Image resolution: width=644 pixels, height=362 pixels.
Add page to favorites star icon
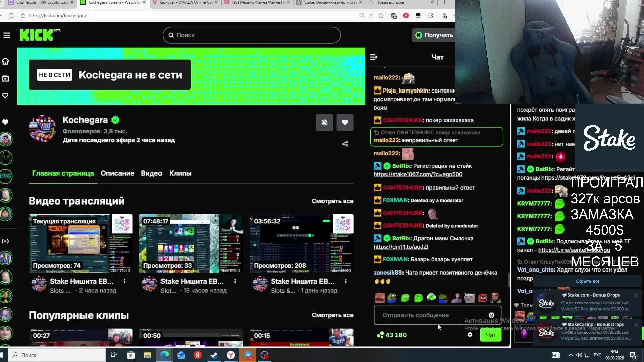coord(381,16)
